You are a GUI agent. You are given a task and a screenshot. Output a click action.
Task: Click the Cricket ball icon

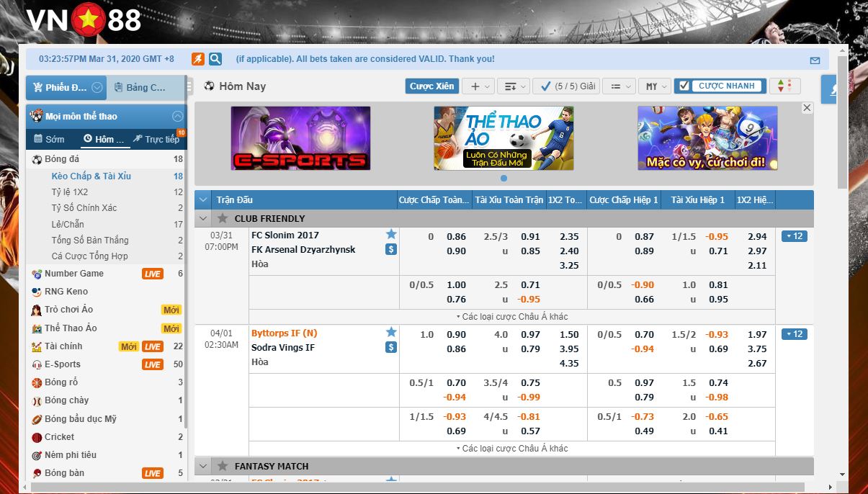coord(37,437)
